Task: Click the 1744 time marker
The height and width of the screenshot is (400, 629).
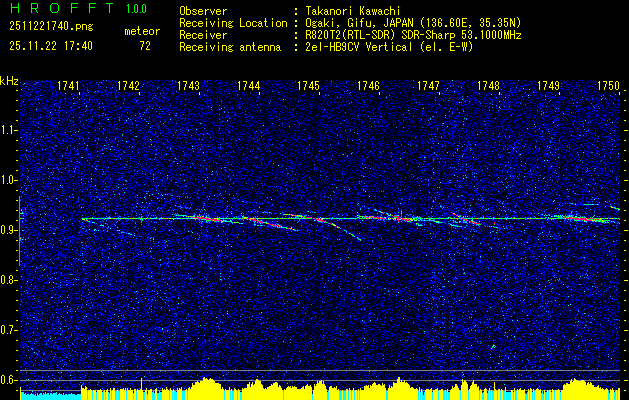Action: [x=248, y=86]
